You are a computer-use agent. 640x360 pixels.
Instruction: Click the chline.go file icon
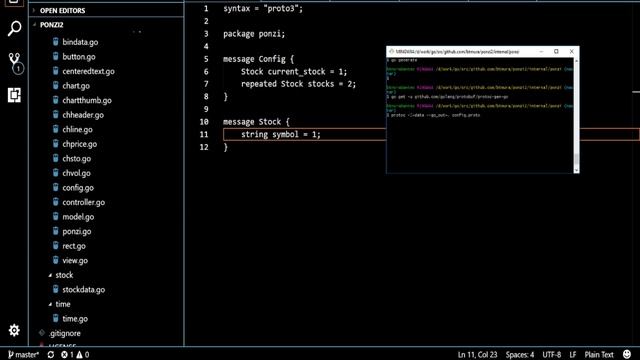pyautogui.click(x=56, y=129)
